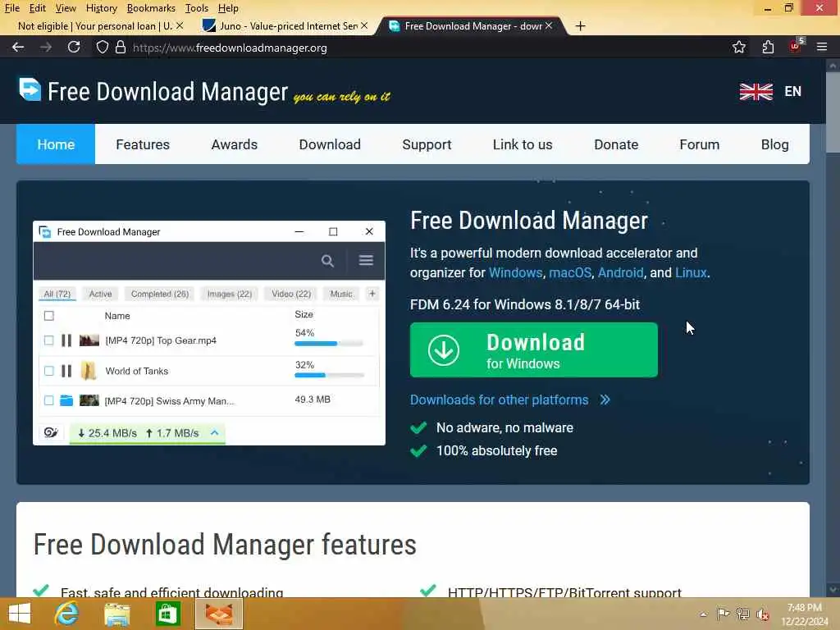Open the Blog page
This screenshot has height=630, width=840.
(774, 144)
